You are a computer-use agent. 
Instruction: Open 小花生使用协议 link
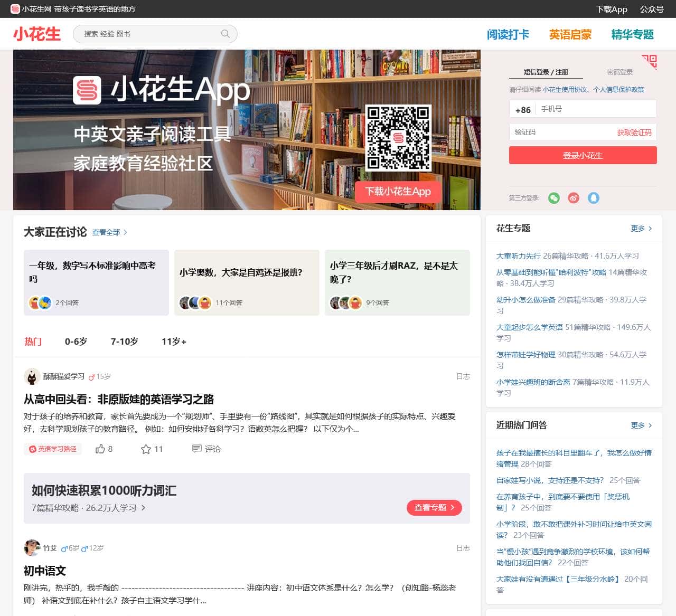coord(565,90)
